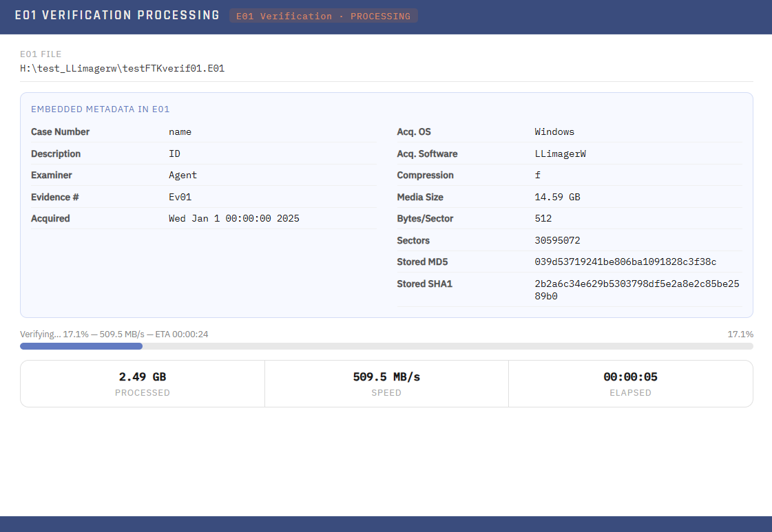Click the 17.1% percentage beside the progress bar
772x532 pixels.
coord(740,334)
